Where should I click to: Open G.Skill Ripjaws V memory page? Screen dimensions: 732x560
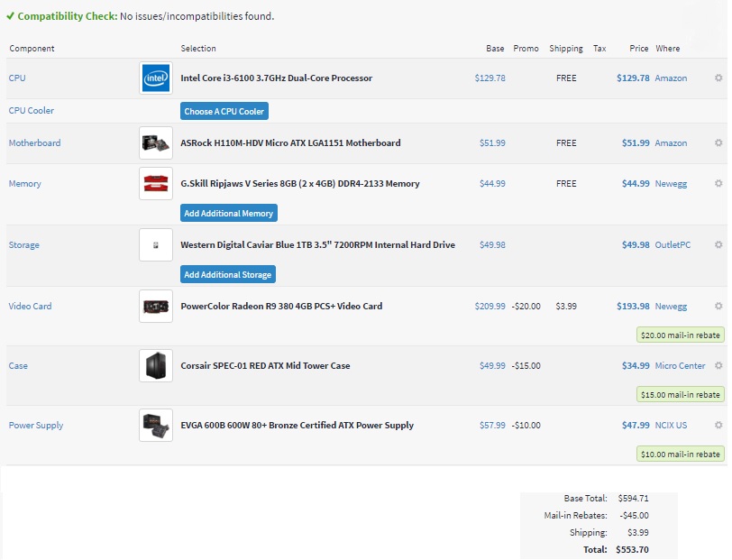coord(299,184)
